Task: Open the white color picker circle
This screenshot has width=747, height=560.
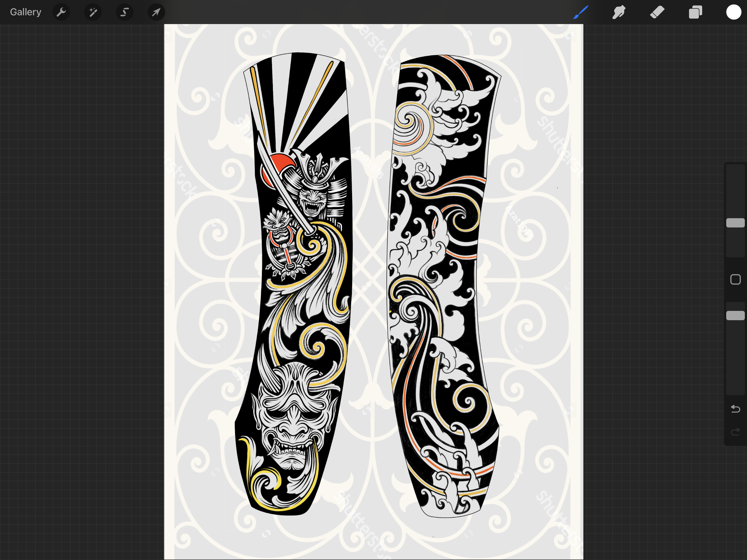Action: tap(734, 13)
